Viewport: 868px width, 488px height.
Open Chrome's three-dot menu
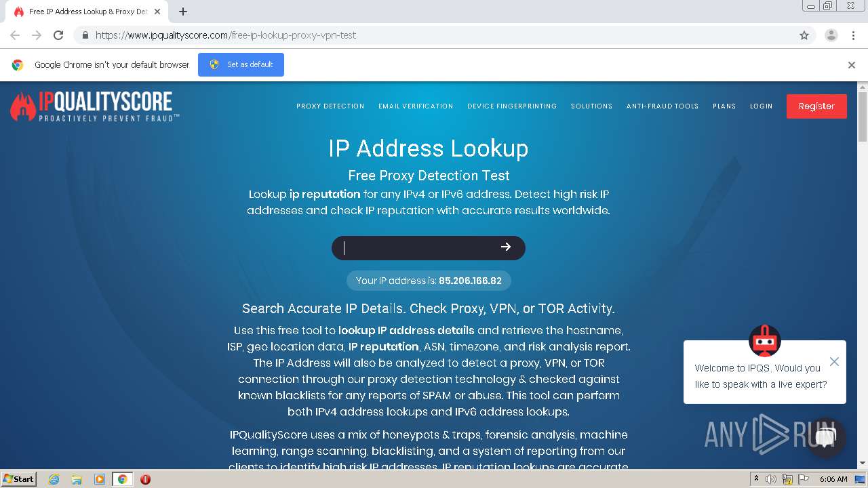(x=853, y=35)
